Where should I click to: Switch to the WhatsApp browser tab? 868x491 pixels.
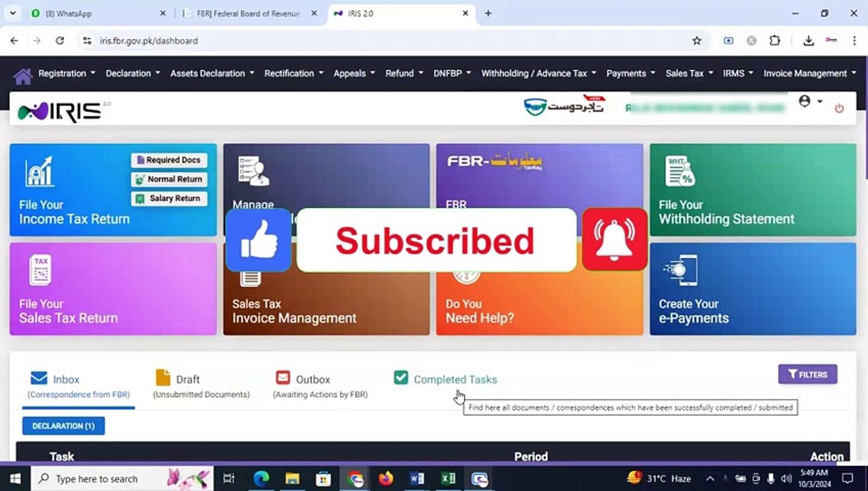tap(98, 14)
